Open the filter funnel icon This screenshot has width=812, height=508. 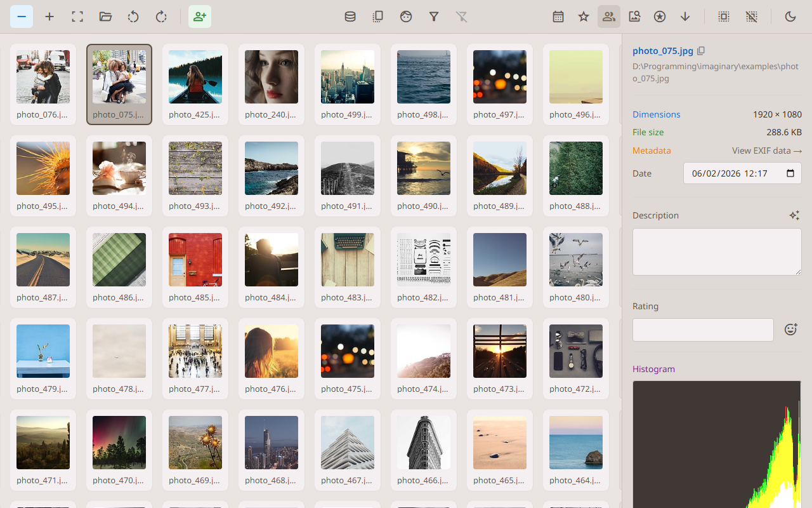[x=434, y=17]
